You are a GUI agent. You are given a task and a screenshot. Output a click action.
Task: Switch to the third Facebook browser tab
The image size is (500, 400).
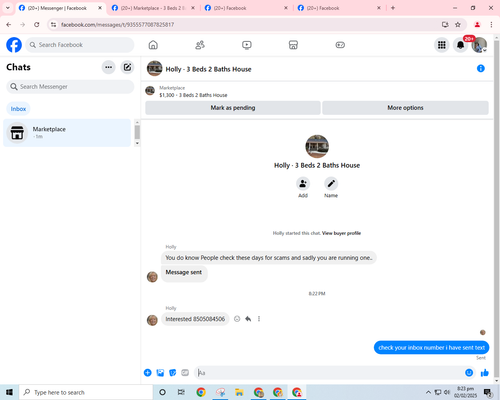(x=246, y=8)
